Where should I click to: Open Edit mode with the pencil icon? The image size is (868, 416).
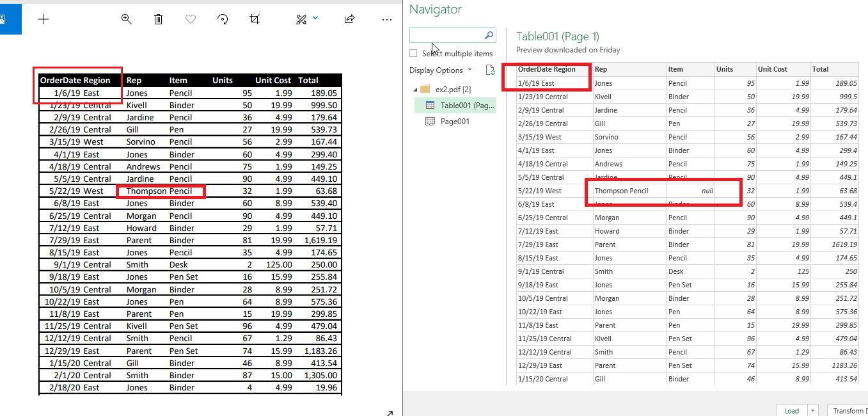[x=300, y=19]
